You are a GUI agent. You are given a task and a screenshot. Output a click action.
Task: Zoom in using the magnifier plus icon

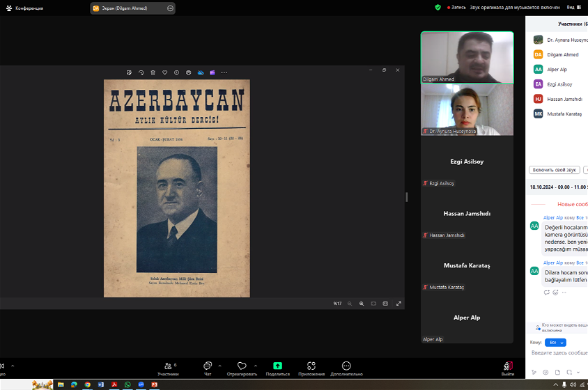point(362,304)
